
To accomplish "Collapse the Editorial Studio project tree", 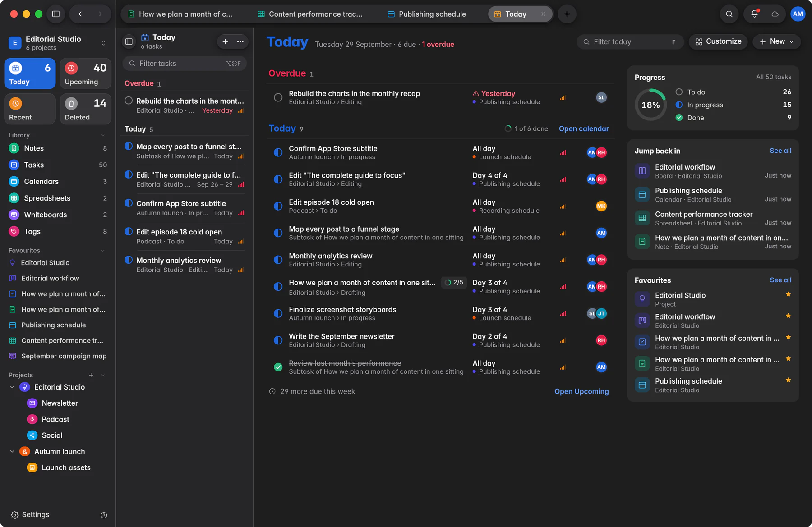I will point(12,387).
